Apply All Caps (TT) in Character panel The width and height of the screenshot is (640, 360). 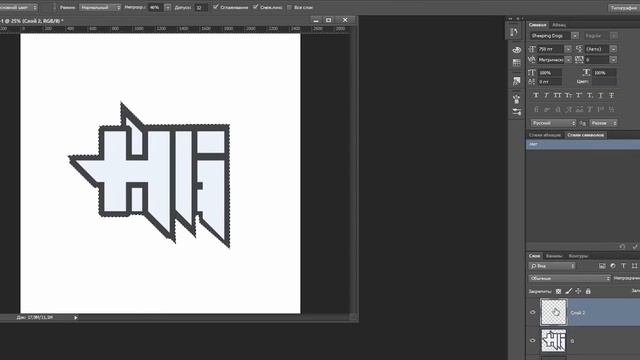[558, 95]
